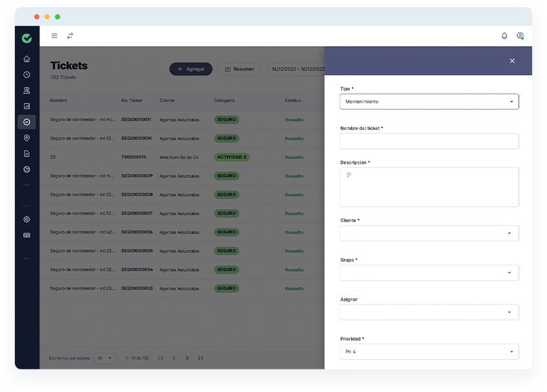Open the documents sidebar icon
Screen dimensions: 547x392
coord(27,153)
